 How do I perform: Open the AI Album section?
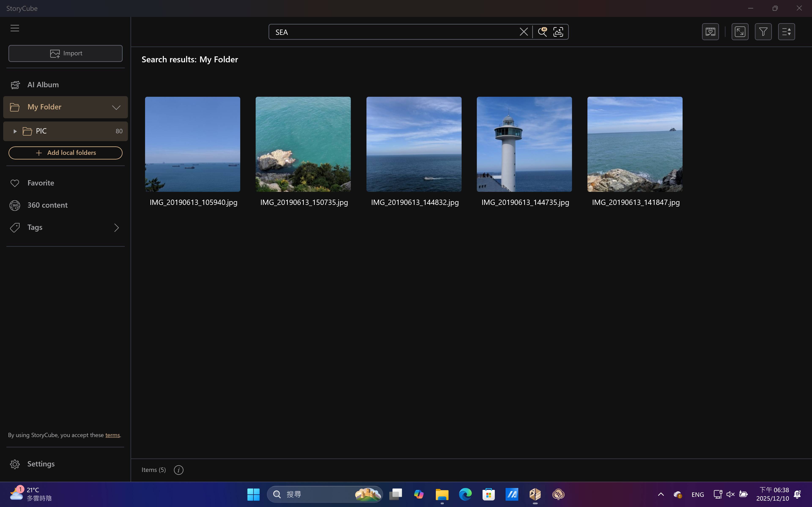click(x=43, y=85)
